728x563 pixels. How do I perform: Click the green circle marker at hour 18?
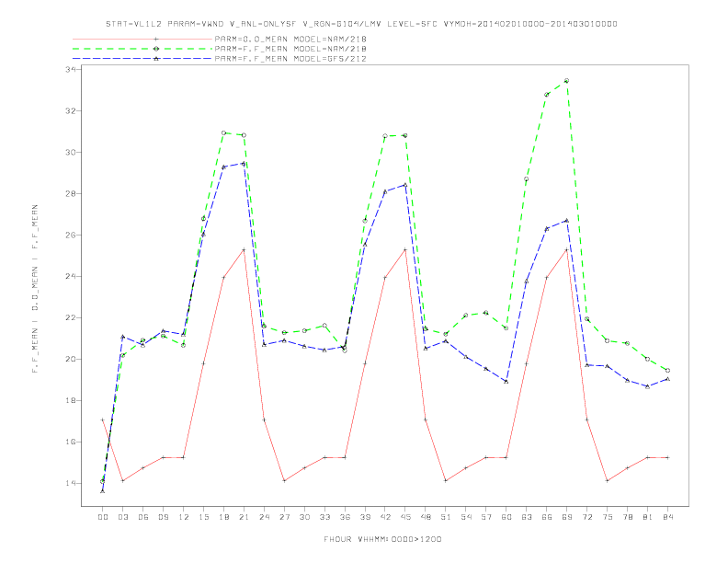point(223,132)
